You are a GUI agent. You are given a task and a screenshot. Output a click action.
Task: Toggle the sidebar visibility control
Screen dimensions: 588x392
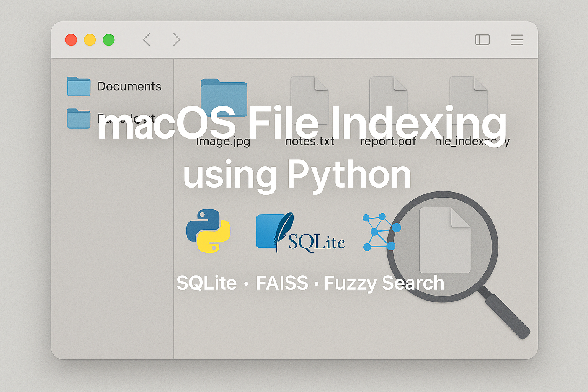(x=483, y=40)
